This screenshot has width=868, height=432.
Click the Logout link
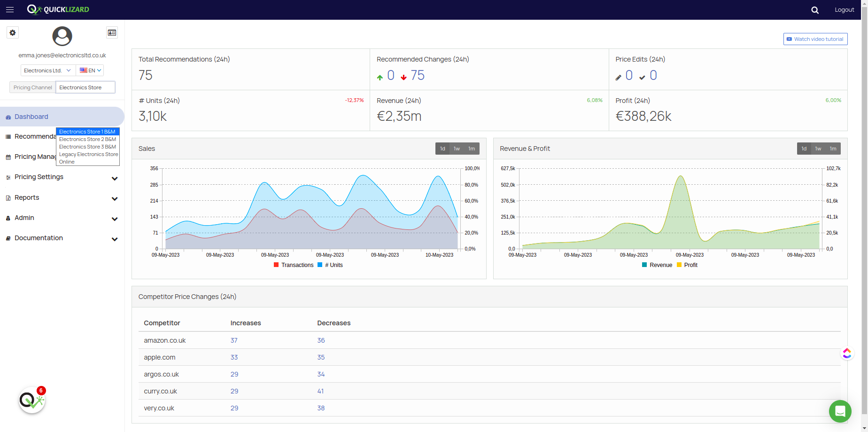click(844, 10)
